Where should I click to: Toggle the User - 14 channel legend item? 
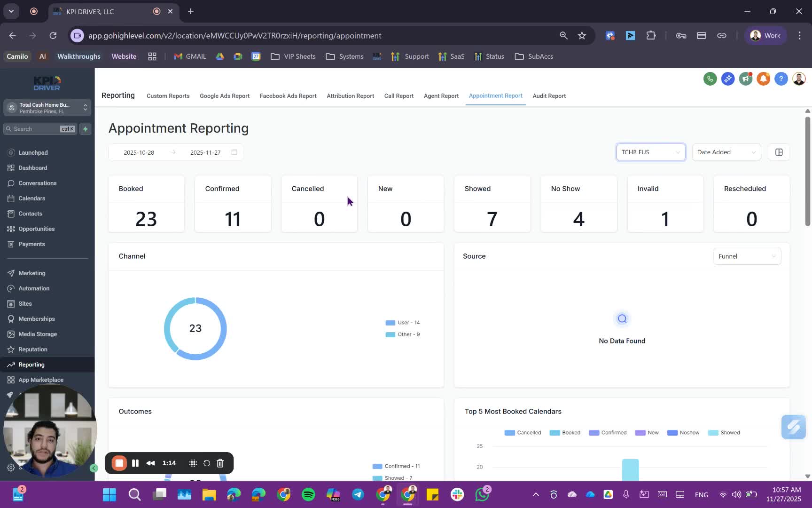403,323
